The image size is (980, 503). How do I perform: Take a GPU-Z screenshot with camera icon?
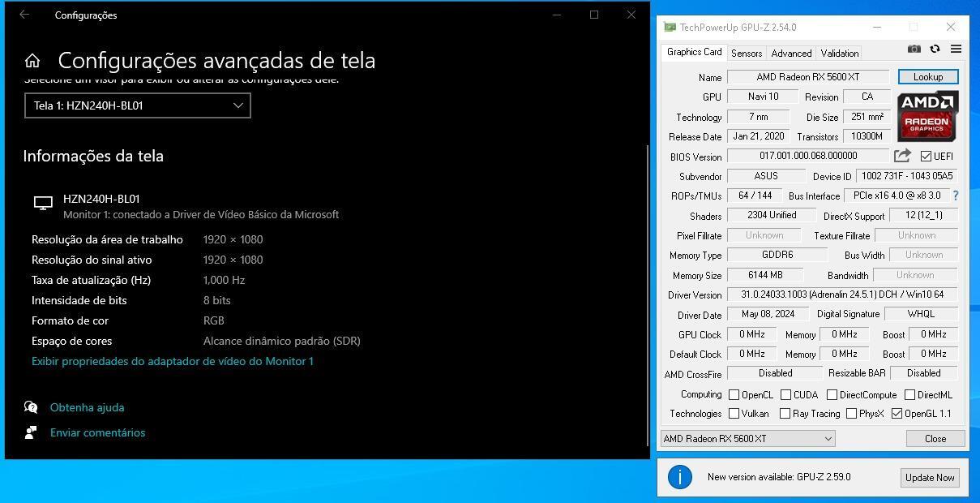point(914,49)
